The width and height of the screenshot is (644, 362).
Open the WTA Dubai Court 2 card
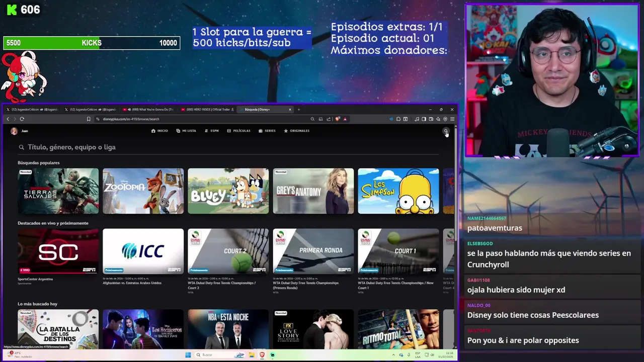pos(228,251)
